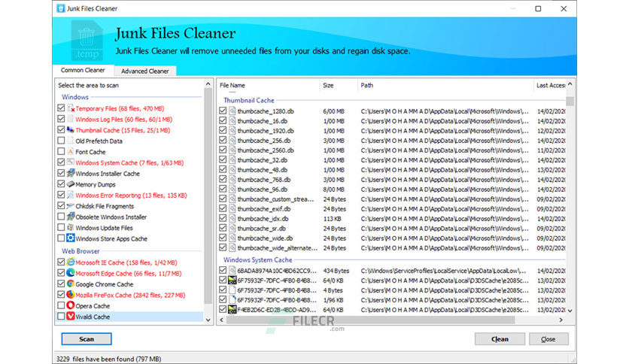Collapse the Windows System Cache group header
This screenshot has width=629, height=364.
(258, 259)
